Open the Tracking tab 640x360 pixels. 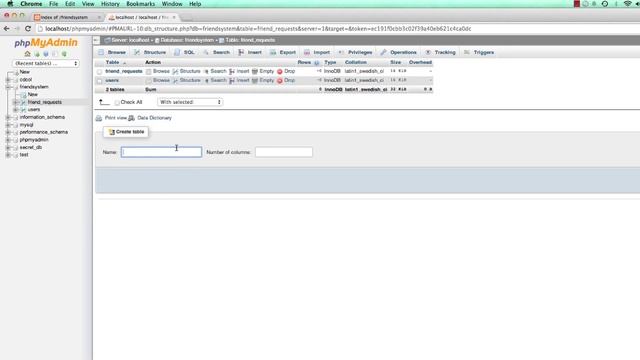440,52
